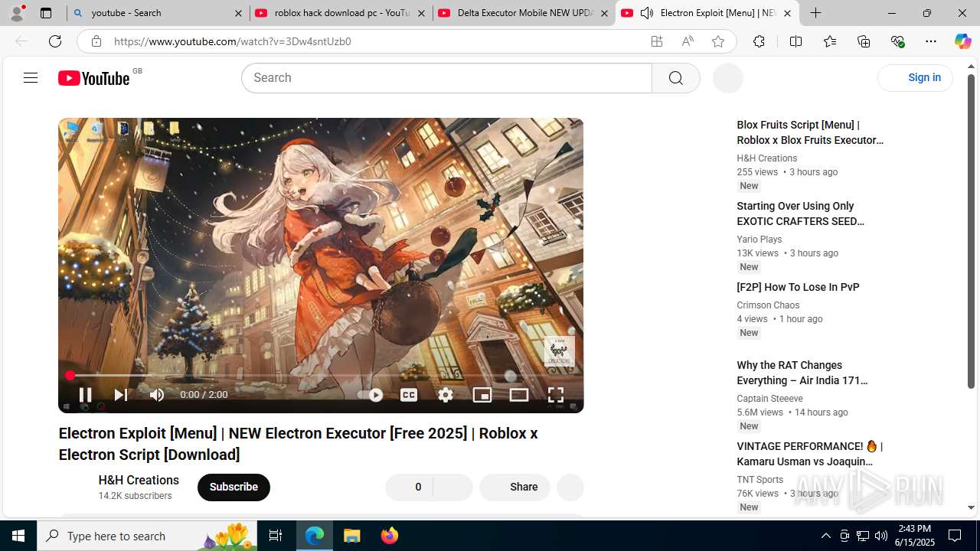Focus the YouTube search field

coord(447,78)
